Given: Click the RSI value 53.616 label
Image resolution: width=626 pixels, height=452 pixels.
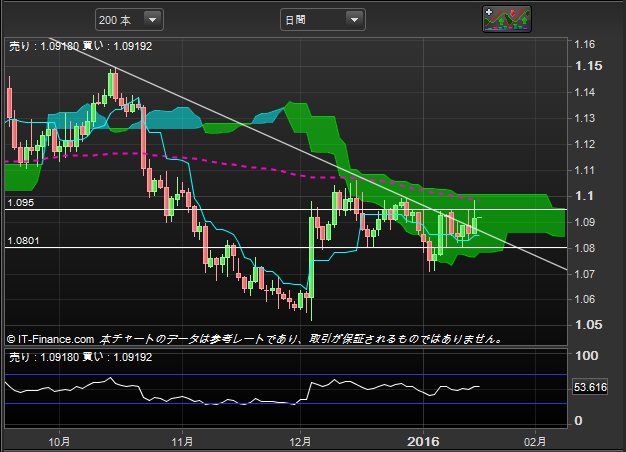Looking at the screenshot, I should [590, 387].
